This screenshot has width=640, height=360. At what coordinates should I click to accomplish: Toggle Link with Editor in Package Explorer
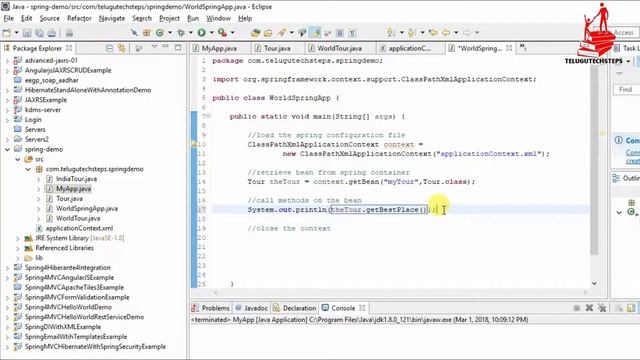[122, 48]
